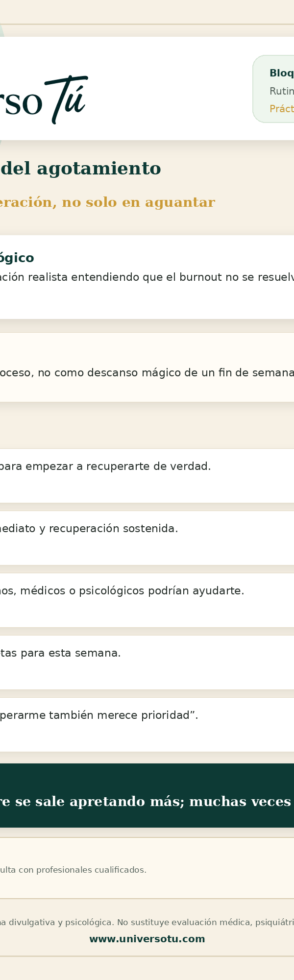
Task: Open the golden 'Práct' badge text
Action: coord(282,109)
